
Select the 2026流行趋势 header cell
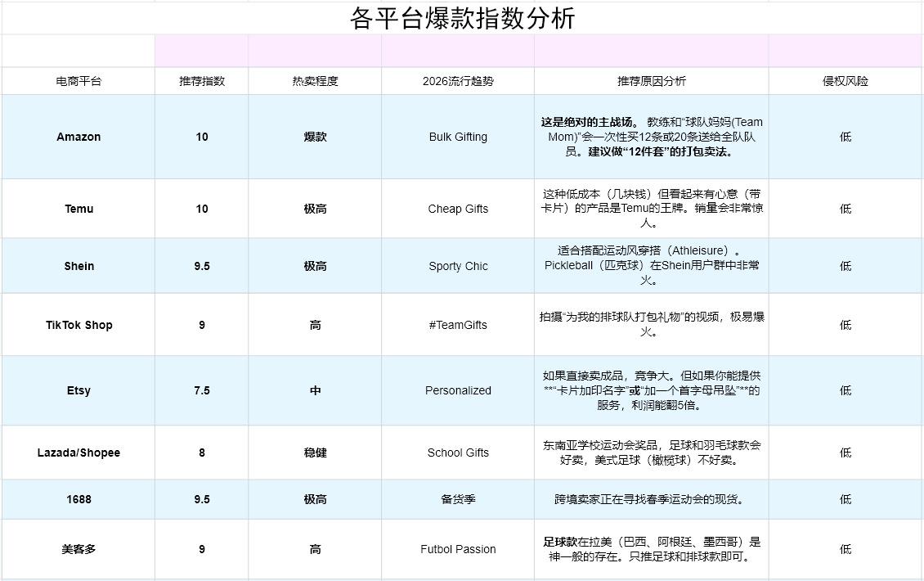458,81
